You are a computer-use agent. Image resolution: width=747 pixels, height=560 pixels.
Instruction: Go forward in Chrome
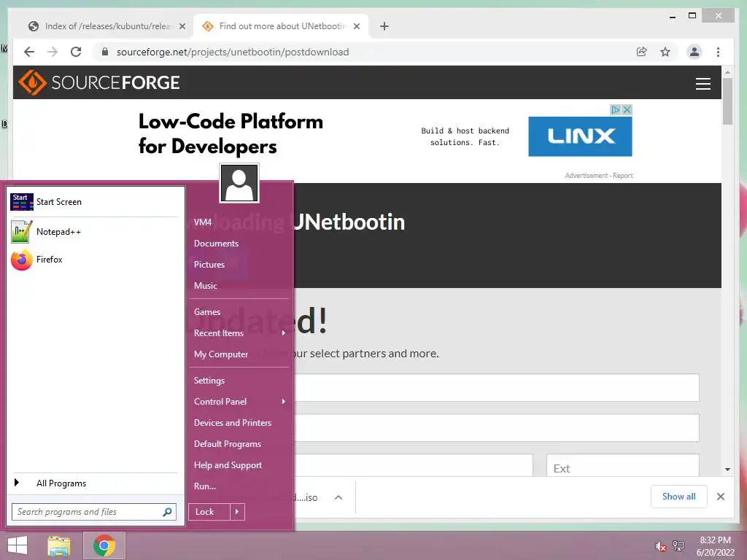[x=53, y=52]
